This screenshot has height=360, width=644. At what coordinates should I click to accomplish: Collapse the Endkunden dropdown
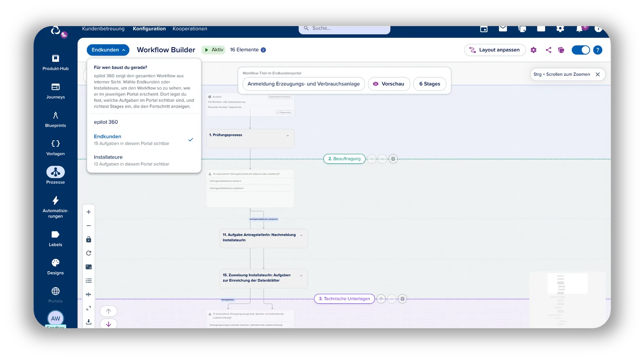pos(108,50)
